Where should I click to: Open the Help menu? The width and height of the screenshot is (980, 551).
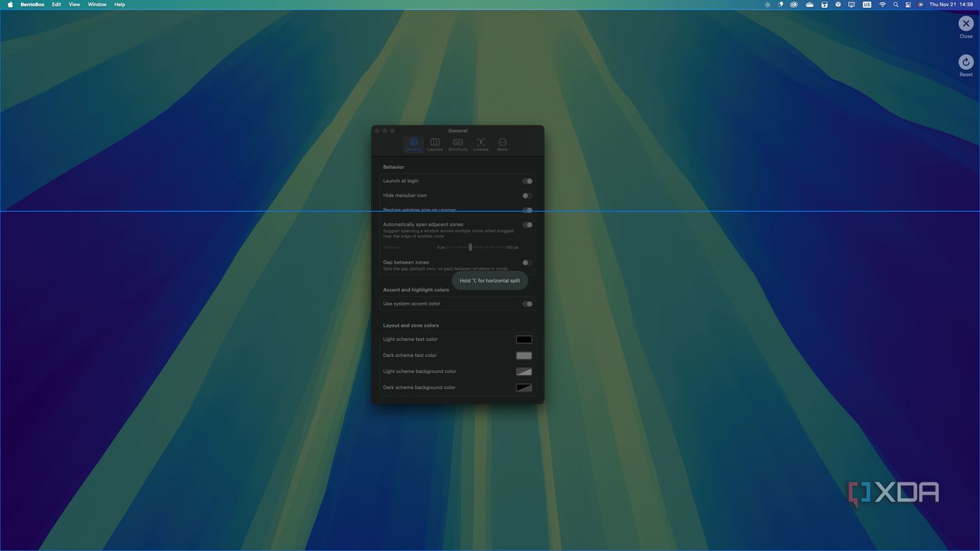(120, 5)
